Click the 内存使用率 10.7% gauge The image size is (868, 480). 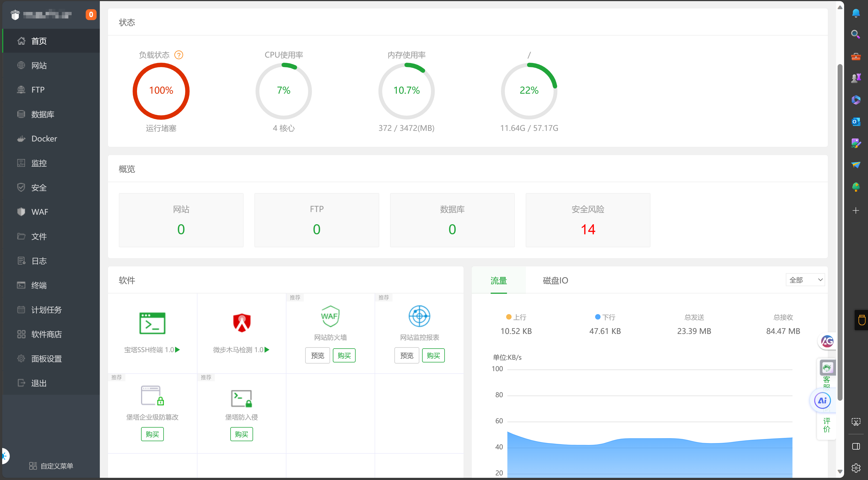406,91
